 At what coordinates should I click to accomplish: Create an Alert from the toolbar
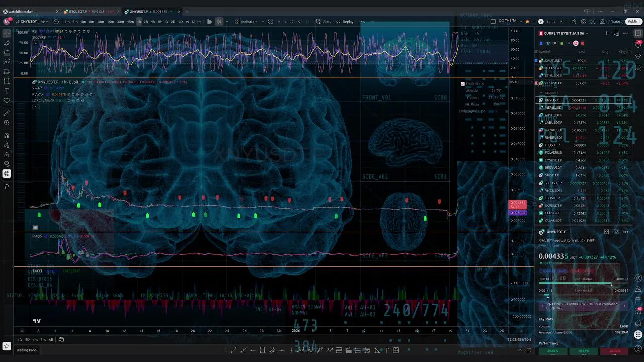[x=324, y=22]
